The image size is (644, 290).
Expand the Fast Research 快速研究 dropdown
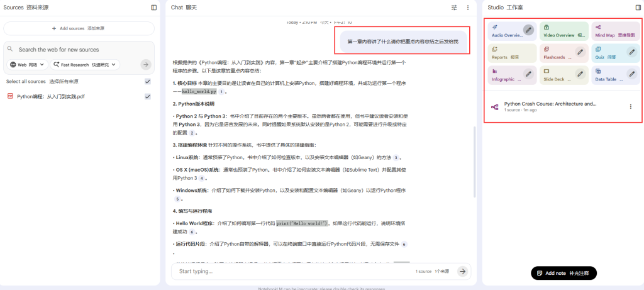(85, 65)
